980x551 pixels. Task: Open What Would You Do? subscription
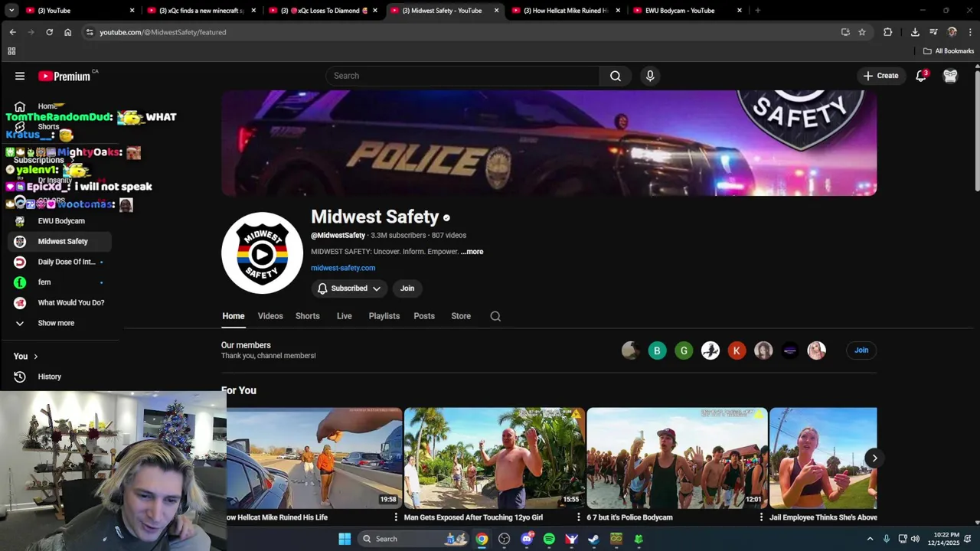click(60, 303)
